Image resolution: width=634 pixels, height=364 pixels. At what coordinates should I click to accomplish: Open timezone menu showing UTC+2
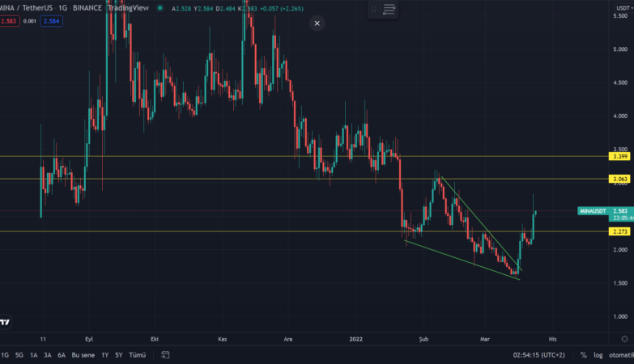(x=539, y=355)
